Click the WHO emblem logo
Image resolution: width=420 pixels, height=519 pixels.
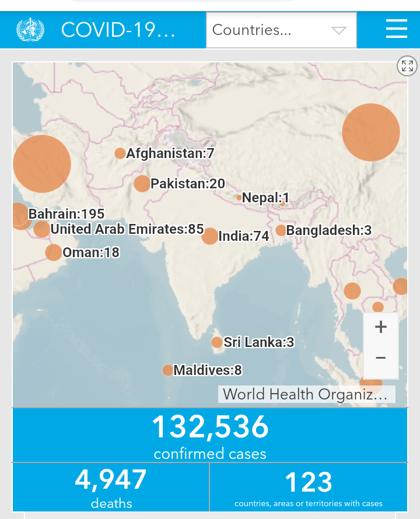coord(30,30)
